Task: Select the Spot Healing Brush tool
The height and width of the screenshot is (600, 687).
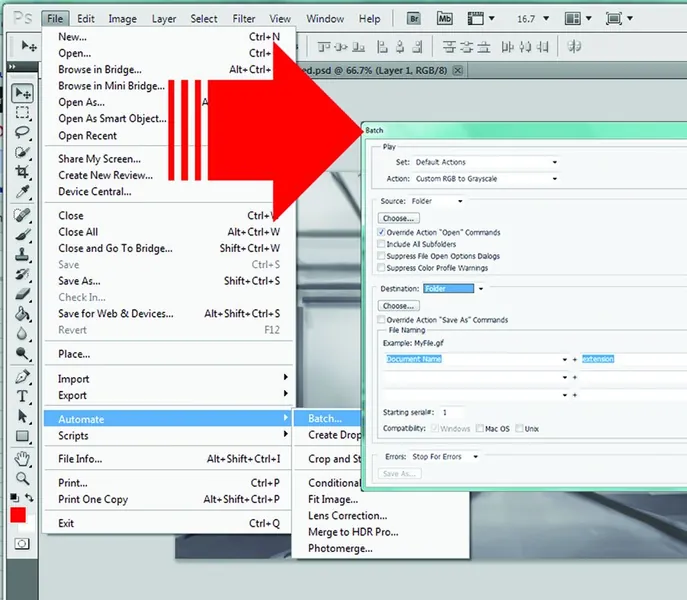Action: (22, 215)
